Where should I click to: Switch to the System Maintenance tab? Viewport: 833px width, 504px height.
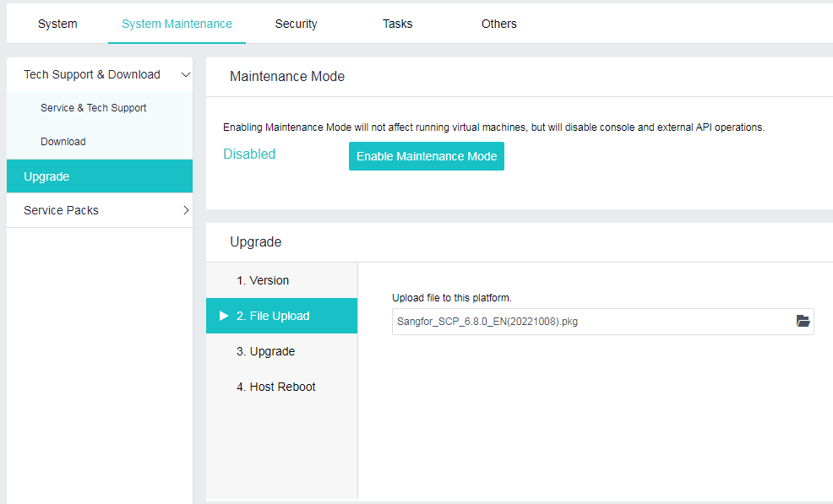tap(177, 24)
